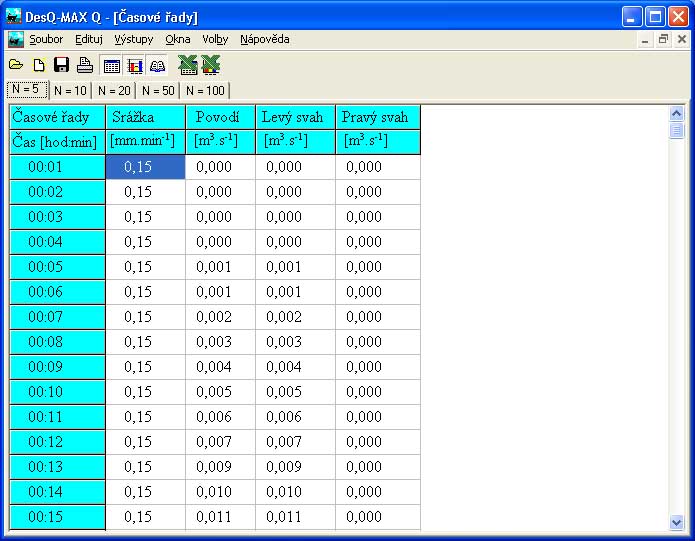
Task: Click the scrollbar up arrow
Action: (x=676, y=114)
